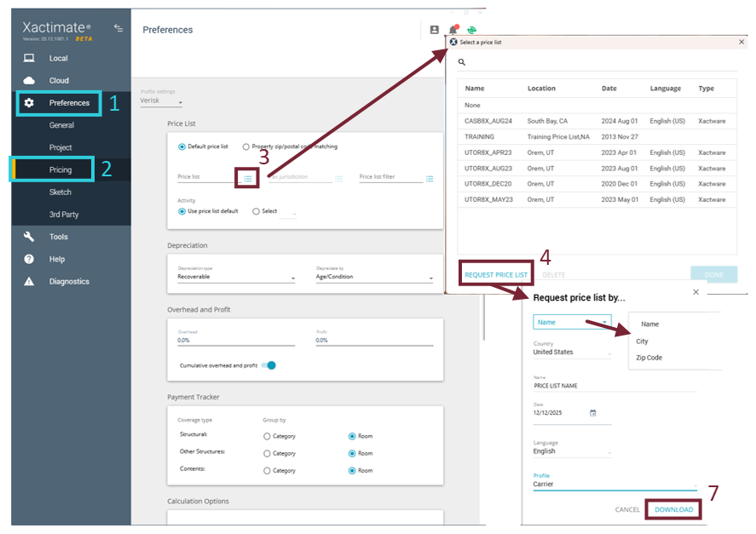Open the Name request-by dropdown
Image resolution: width=756 pixels, height=534 pixels.
pyautogui.click(x=572, y=322)
